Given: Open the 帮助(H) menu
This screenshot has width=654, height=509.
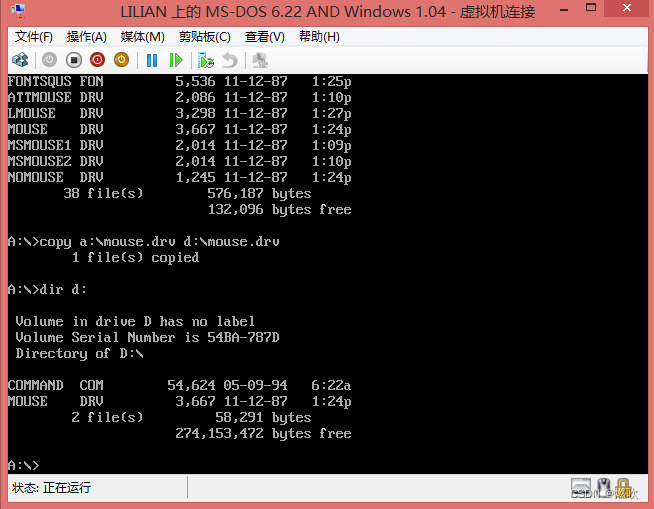Looking at the screenshot, I should pos(319,37).
